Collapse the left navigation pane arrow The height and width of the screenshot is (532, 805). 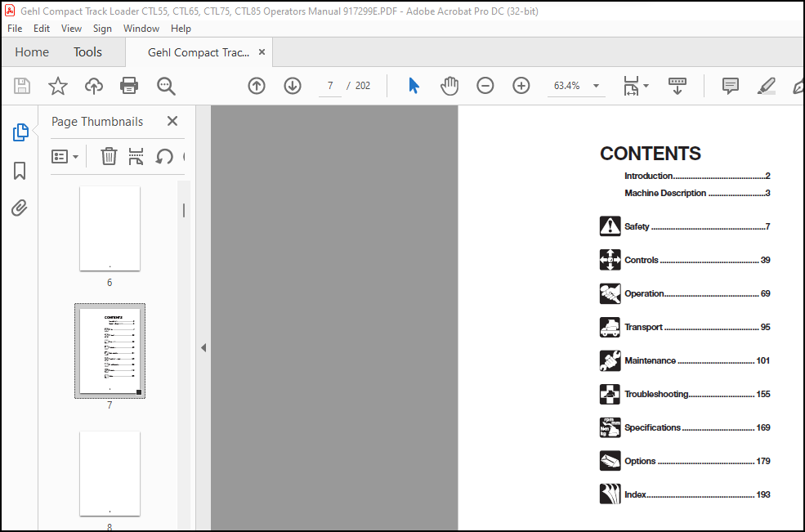coord(203,347)
